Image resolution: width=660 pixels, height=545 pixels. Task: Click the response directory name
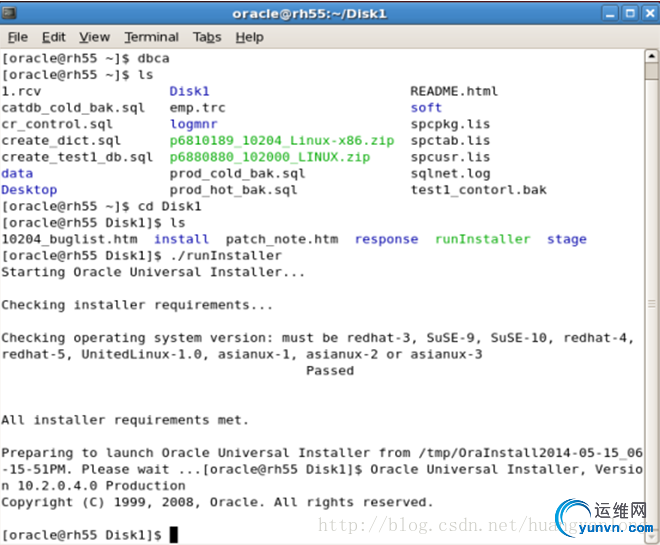[386, 239]
